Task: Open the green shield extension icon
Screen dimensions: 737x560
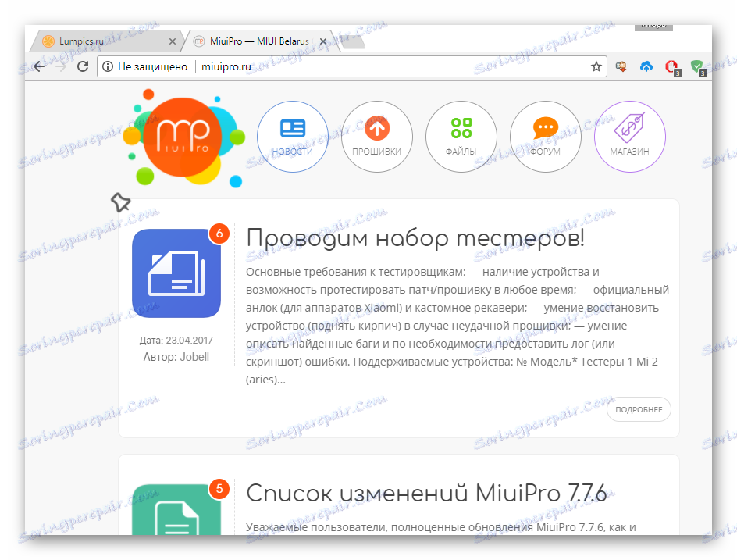Action: click(x=698, y=68)
